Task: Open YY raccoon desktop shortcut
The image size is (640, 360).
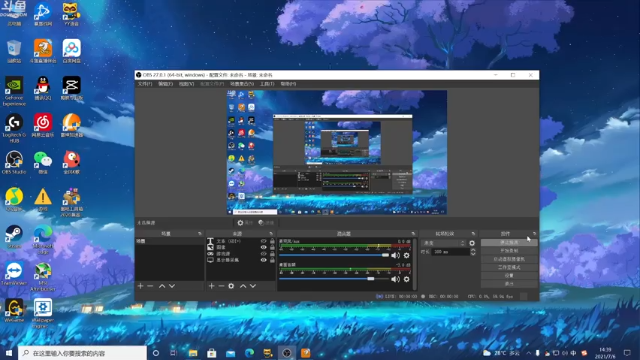Action: coord(71,14)
